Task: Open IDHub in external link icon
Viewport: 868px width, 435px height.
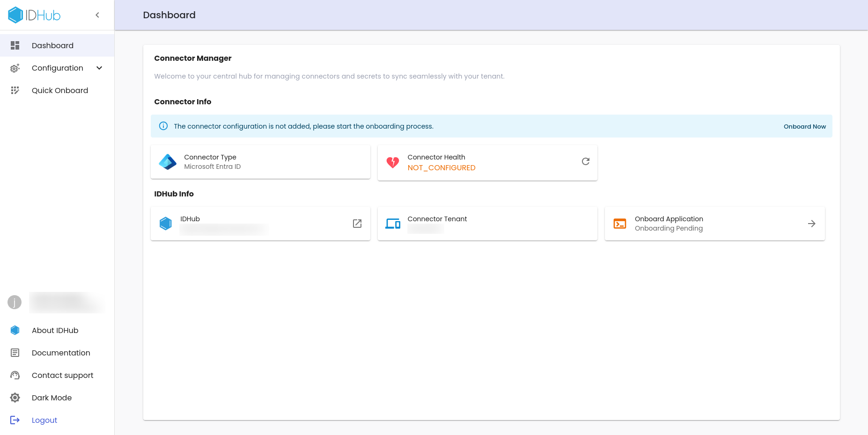Action: click(x=357, y=224)
